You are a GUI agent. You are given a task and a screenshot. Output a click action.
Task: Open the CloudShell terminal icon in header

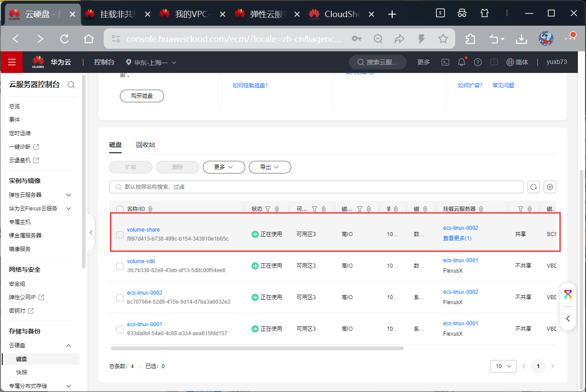coord(445,62)
